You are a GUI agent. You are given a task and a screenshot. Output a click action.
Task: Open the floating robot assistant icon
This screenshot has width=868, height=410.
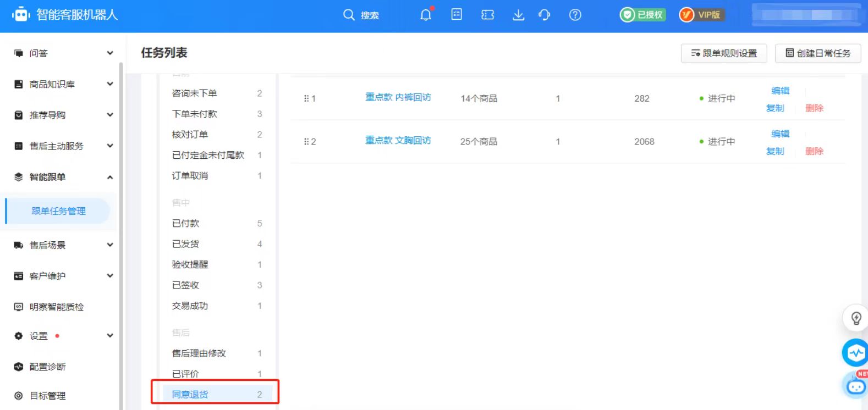pyautogui.click(x=856, y=385)
